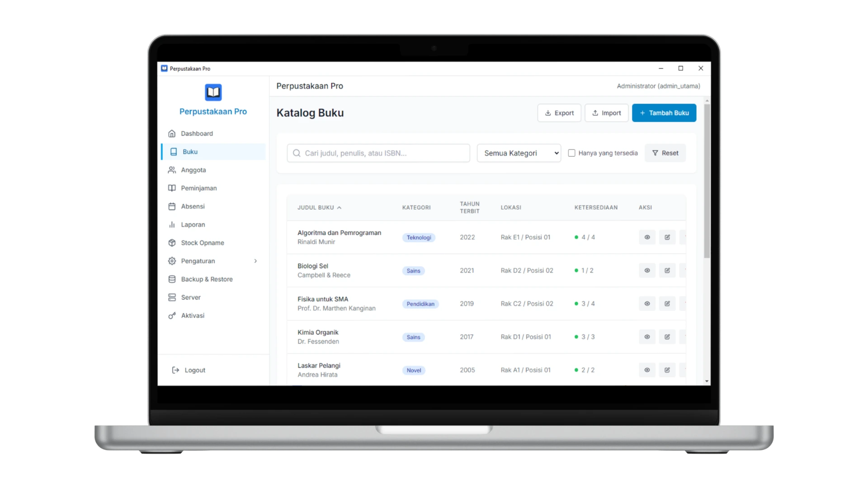View details of Algoritma dan Pemrograman

[647, 237]
